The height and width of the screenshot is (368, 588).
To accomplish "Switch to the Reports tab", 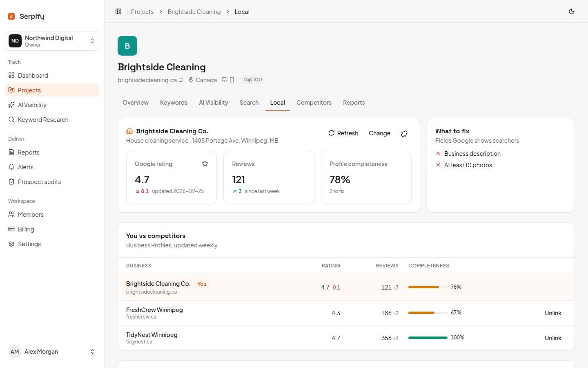I will click(354, 103).
